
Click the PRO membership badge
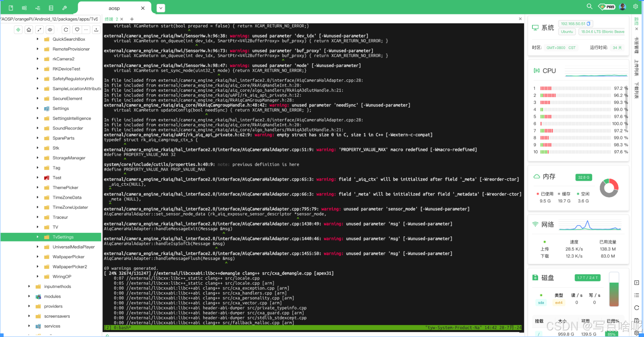[607, 7]
